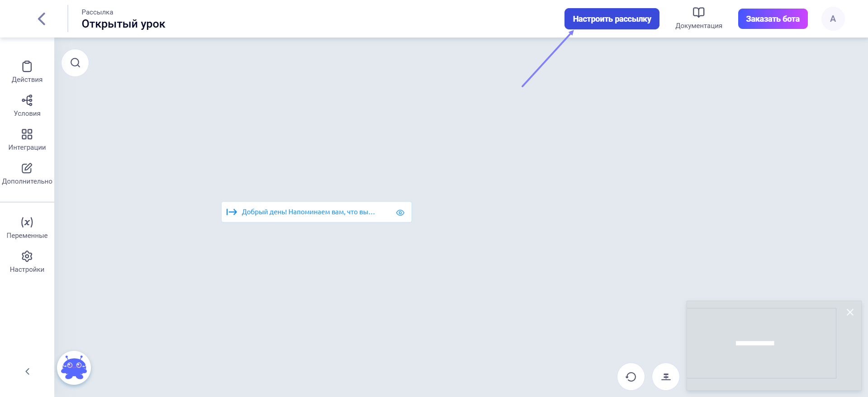Collapse the left sidebar
This screenshot has width=868, height=397.
tap(27, 371)
